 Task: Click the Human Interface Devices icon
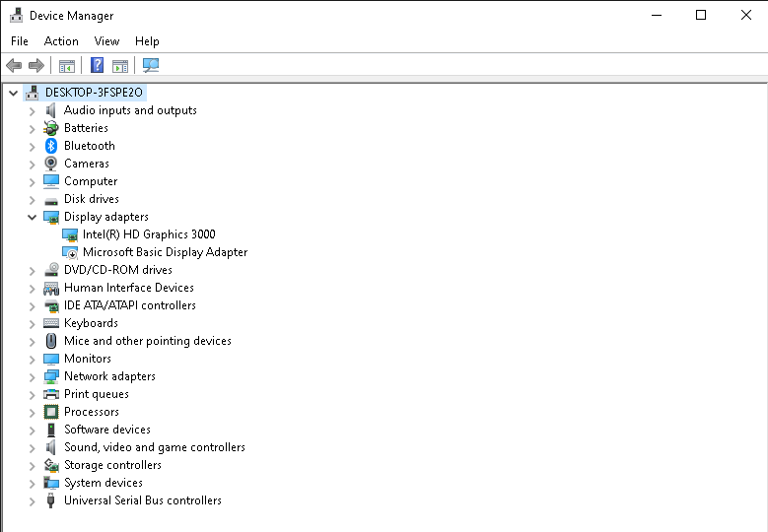point(51,289)
